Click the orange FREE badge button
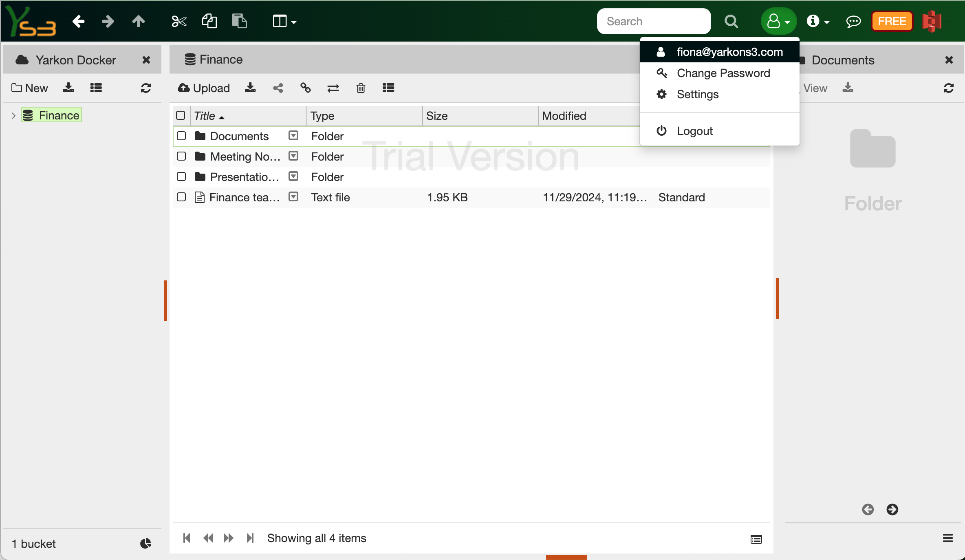Viewport: 965px width, 560px height. [x=892, y=21]
